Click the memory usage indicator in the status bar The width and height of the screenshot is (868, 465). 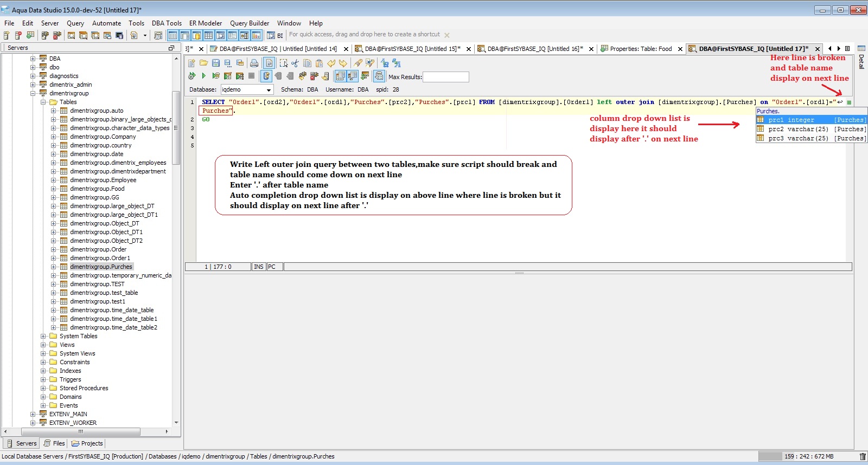point(809,456)
